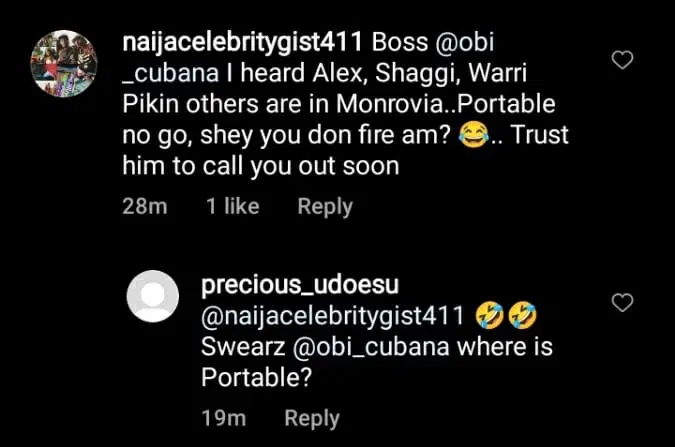Open naijacelebritygist411's profile picture
Image resolution: width=675 pixels, height=447 pixels.
[66, 63]
